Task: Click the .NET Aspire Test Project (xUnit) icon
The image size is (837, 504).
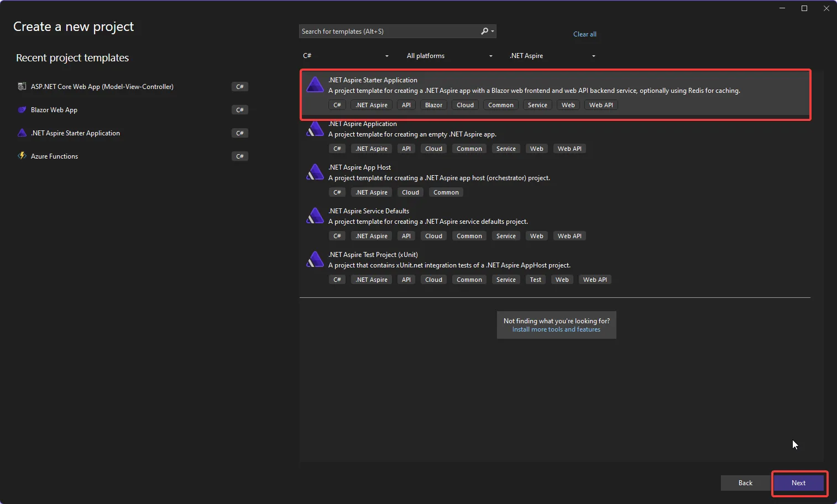Action: (315, 259)
